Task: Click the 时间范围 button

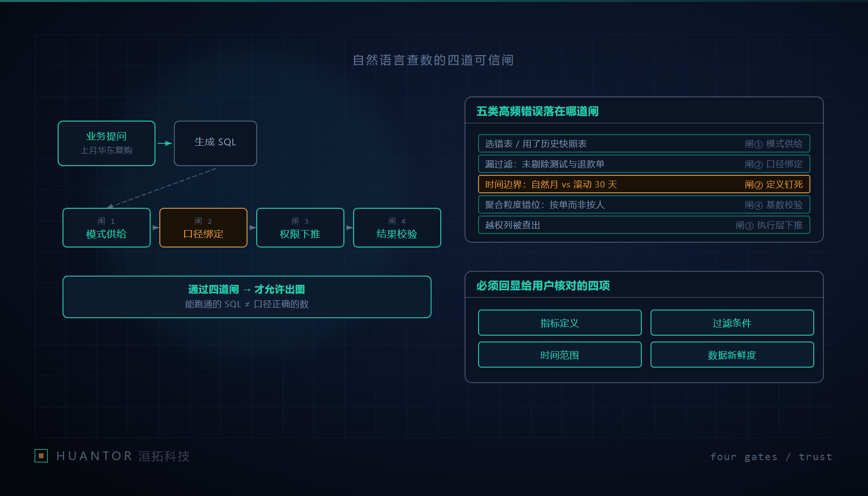Action: click(x=560, y=355)
